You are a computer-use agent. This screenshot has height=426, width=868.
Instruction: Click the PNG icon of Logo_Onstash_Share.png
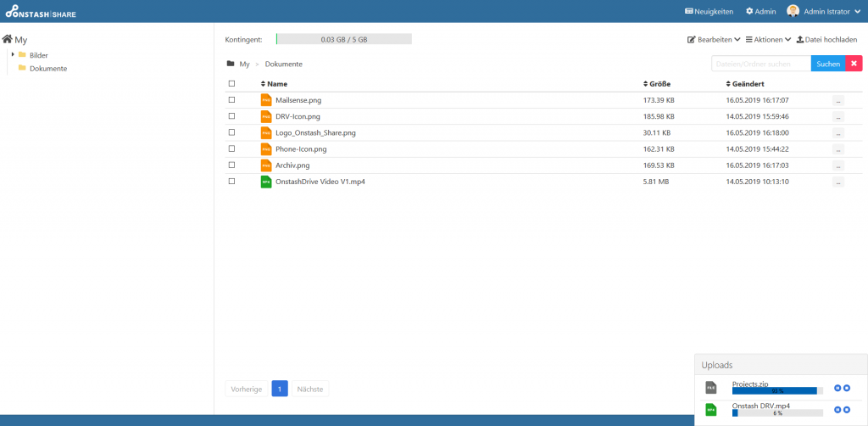[x=266, y=133]
